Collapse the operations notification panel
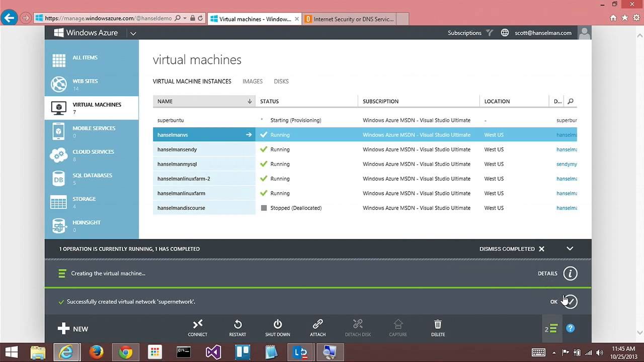This screenshot has width=644, height=362. 570,248
